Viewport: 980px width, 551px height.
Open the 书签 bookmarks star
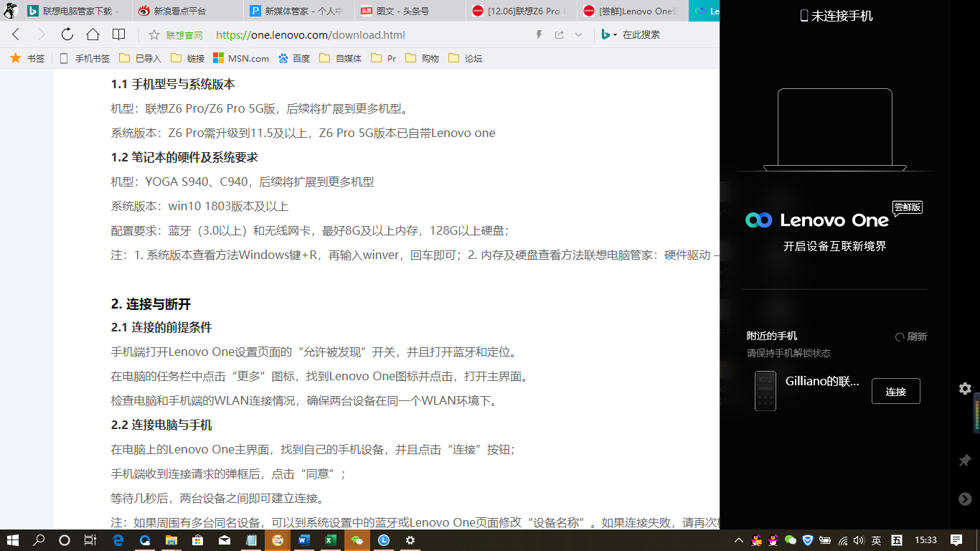[x=27, y=58]
